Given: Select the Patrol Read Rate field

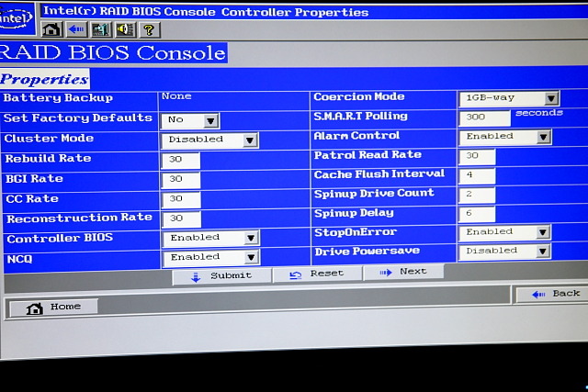Looking at the screenshot, I should click(x=478, y=156).
